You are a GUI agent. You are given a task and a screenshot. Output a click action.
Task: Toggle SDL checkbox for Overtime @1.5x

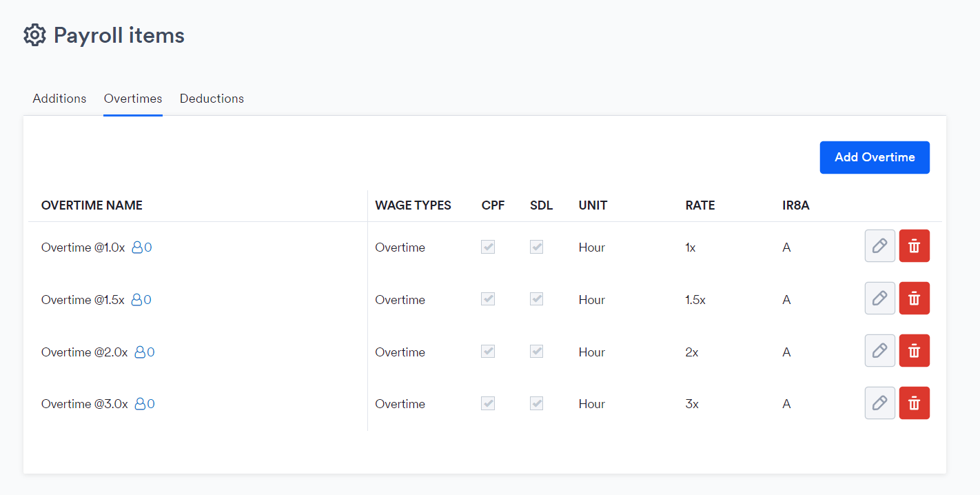point(536,299)
